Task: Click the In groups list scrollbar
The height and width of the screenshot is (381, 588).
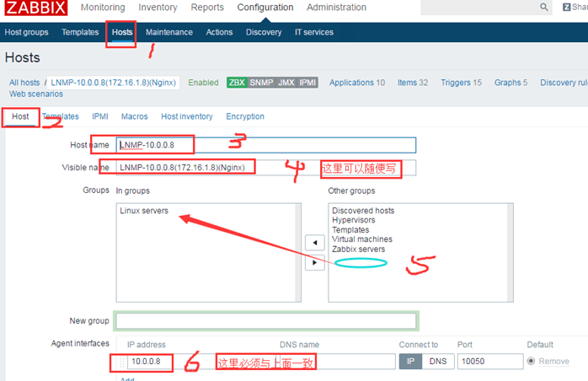Action: 298,253
